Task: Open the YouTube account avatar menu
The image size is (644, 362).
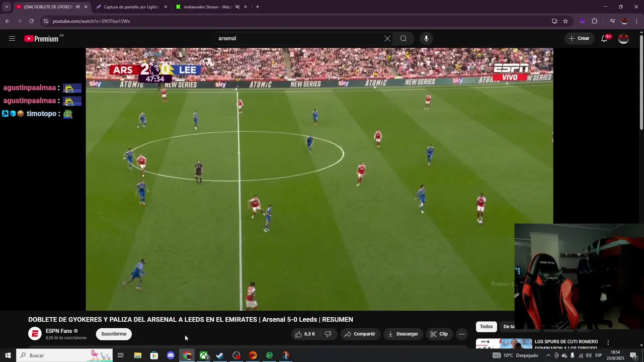Action: [x=623, y=39]
